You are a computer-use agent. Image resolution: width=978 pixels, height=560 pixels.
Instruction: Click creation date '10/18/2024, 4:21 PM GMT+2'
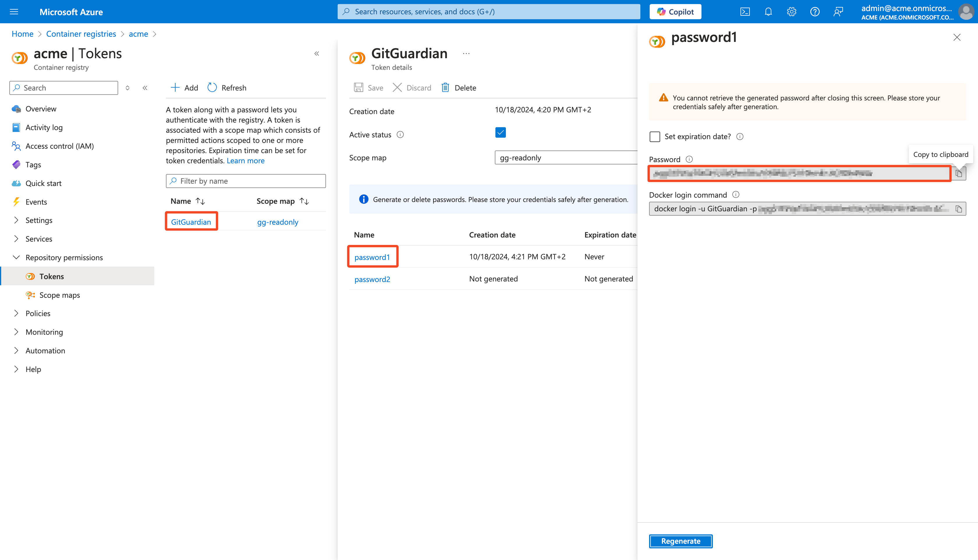517,256
